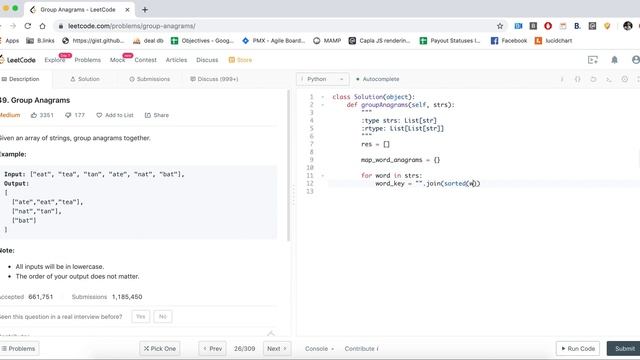
Task: Open the editor settings gear icon
Action: [x=624, y=79]
